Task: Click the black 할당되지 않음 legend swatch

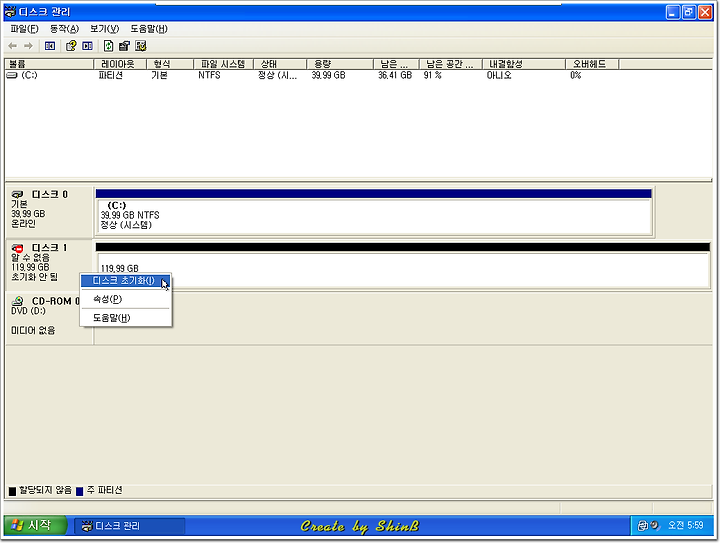Action: (x=12, y=491)
